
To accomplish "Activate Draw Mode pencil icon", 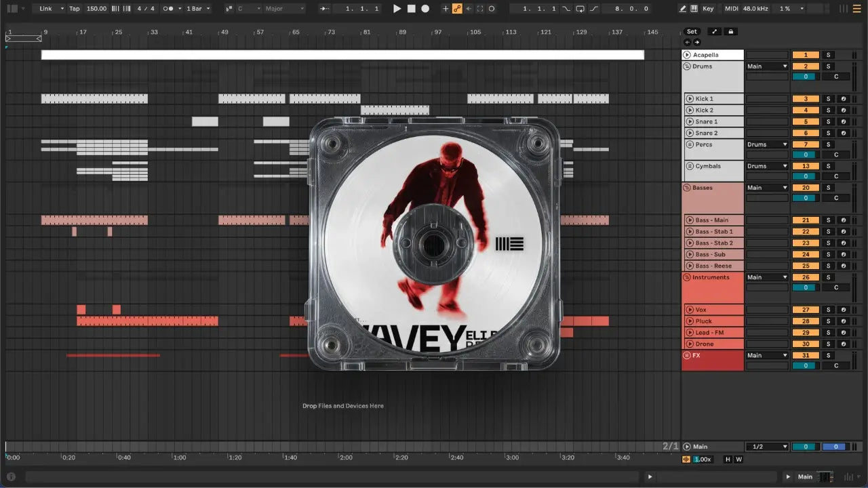I will tap(683, 9).
